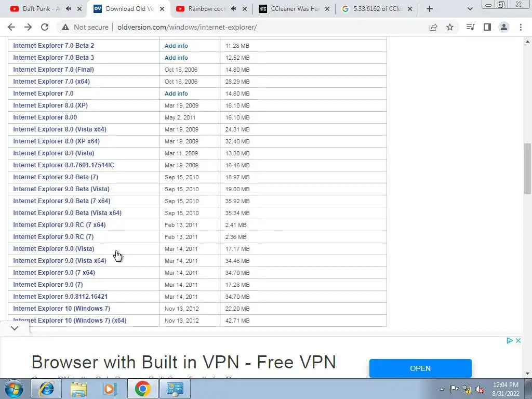Open the Windows Start button
This screenshot has width=532, height=399.
click(x=14, y=389)
